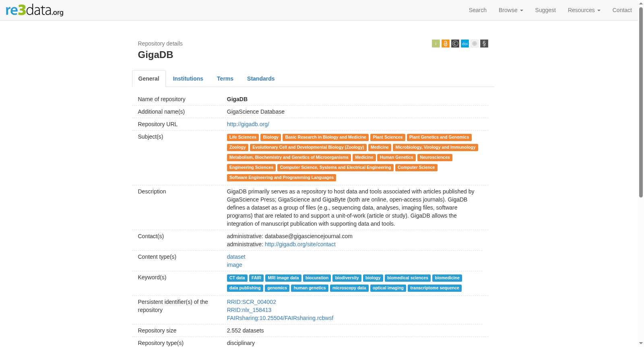The image size is (644, 347).
Task: Click the Human Genetics subject tag
Action: [x=396, y=158]
